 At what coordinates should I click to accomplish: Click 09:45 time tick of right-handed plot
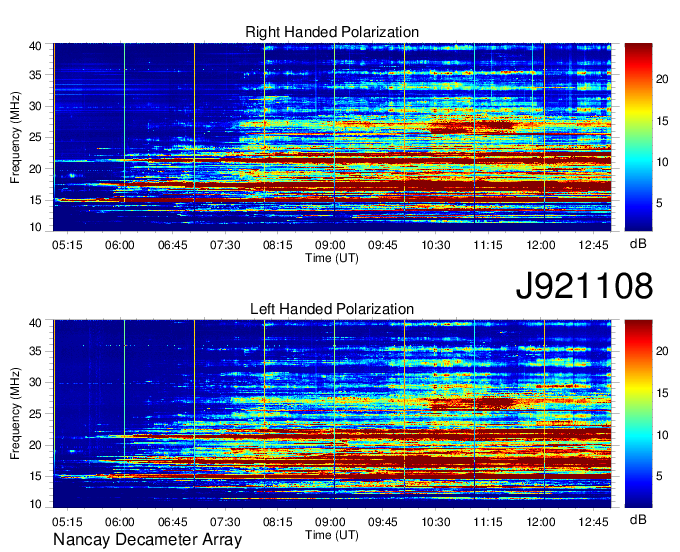coord(383,245)
